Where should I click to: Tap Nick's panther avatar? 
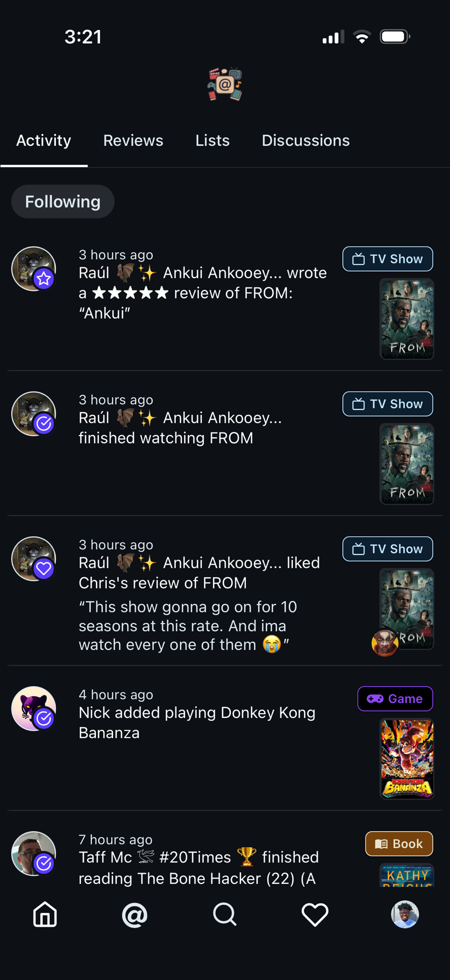point(34,709)
